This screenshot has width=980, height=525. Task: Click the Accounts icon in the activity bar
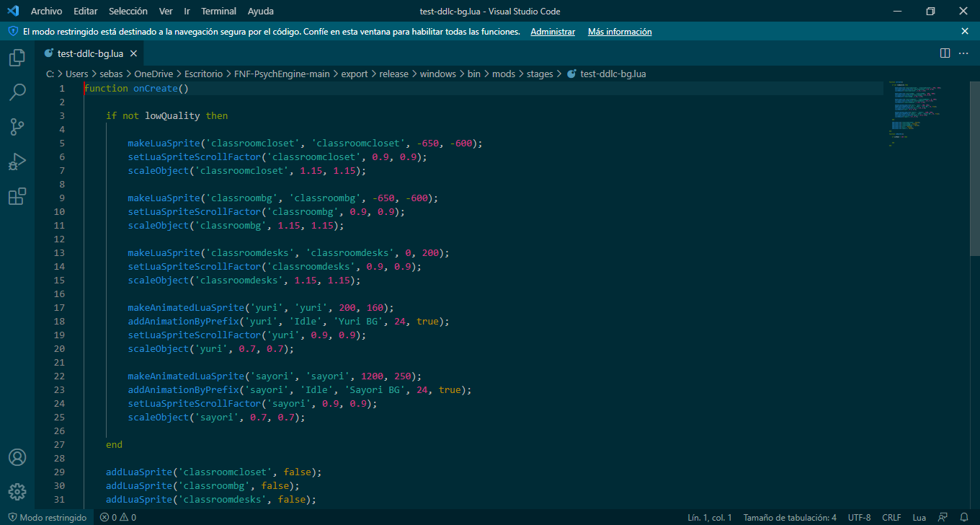pos(17,456)
